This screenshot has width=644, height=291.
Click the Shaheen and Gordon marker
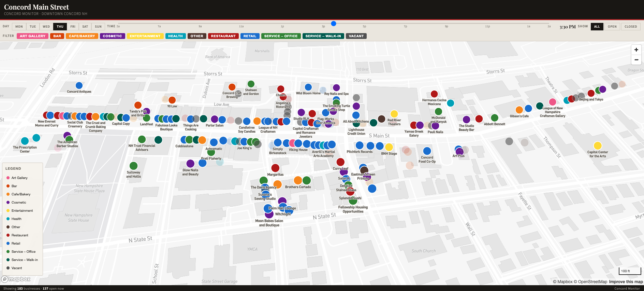coord(251,84)
